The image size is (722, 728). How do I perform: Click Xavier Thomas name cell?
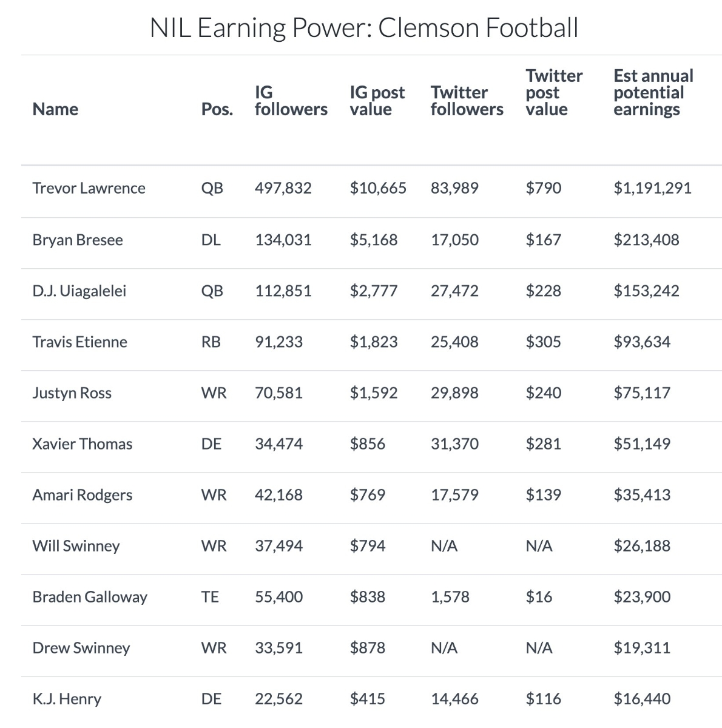82,443
